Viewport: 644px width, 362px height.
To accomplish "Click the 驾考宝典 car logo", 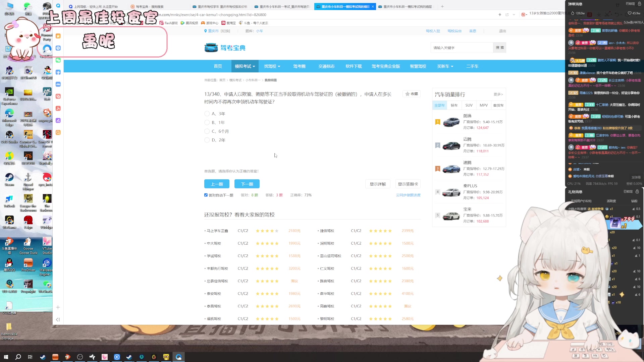I will (x=211, y=48).
